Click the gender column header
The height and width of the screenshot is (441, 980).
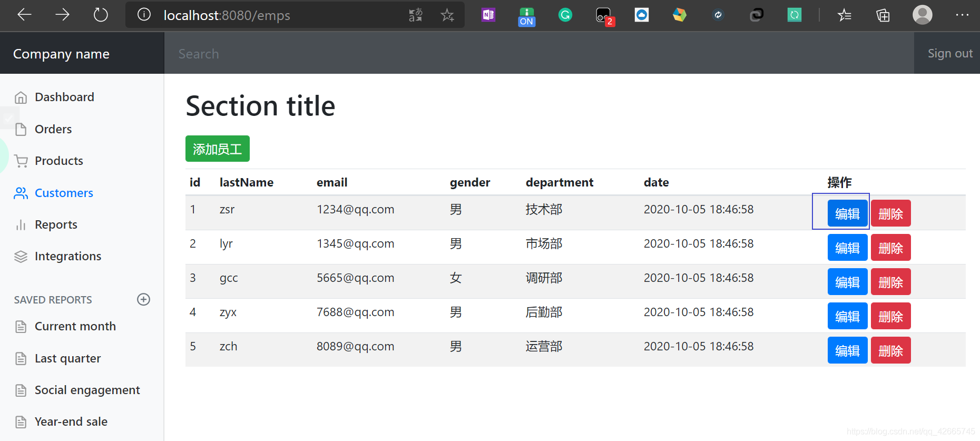point(470,182)
